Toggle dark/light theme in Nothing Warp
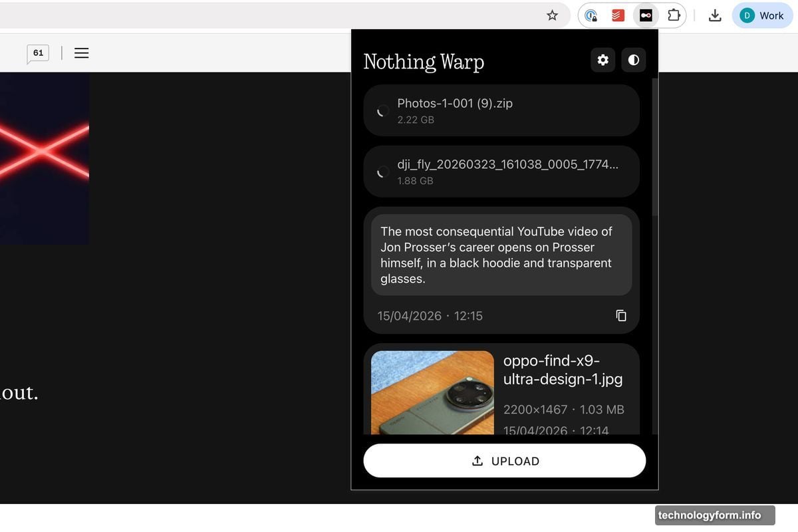The image size is (798, 532). (633, 60)
